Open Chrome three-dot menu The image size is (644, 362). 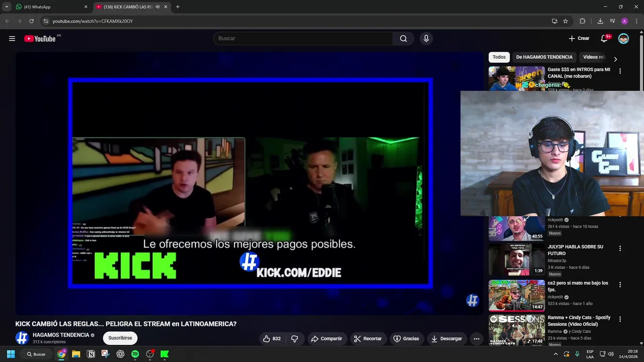coord(636,21)
